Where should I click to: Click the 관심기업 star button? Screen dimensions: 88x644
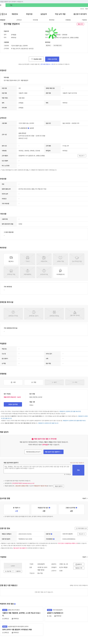(x=8, y=571)
